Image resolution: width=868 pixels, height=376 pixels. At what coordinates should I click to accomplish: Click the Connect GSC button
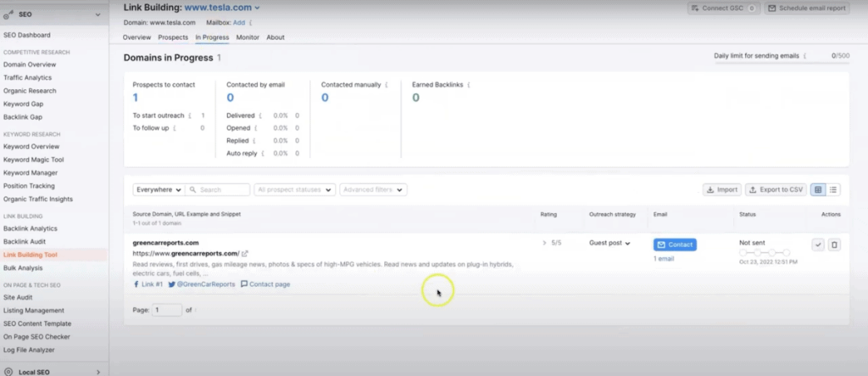(x=723, y=8)
